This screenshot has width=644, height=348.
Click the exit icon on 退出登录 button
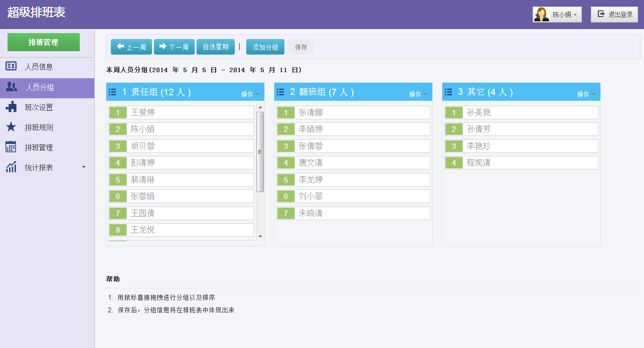tap(601, 14)
